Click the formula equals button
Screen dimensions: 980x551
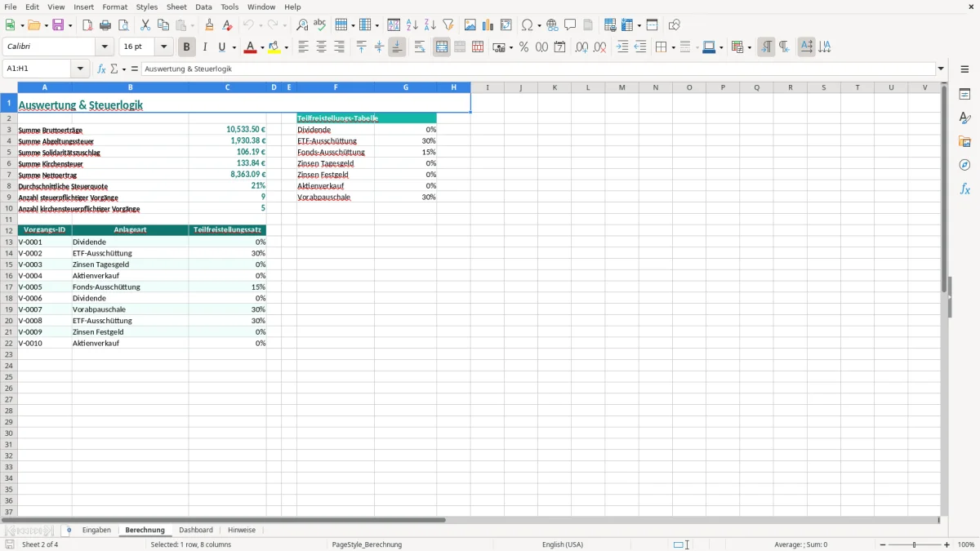(135, 69)
